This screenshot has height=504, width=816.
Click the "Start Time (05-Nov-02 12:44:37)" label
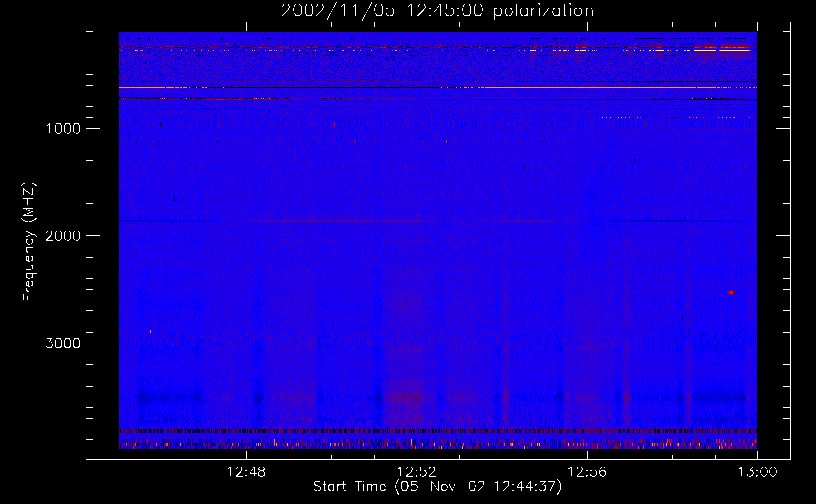[437, 487]
